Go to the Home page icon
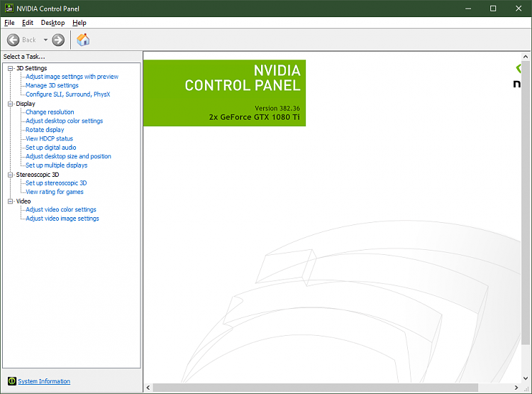This screenshot has width=532, height=394. click(83, 40)
